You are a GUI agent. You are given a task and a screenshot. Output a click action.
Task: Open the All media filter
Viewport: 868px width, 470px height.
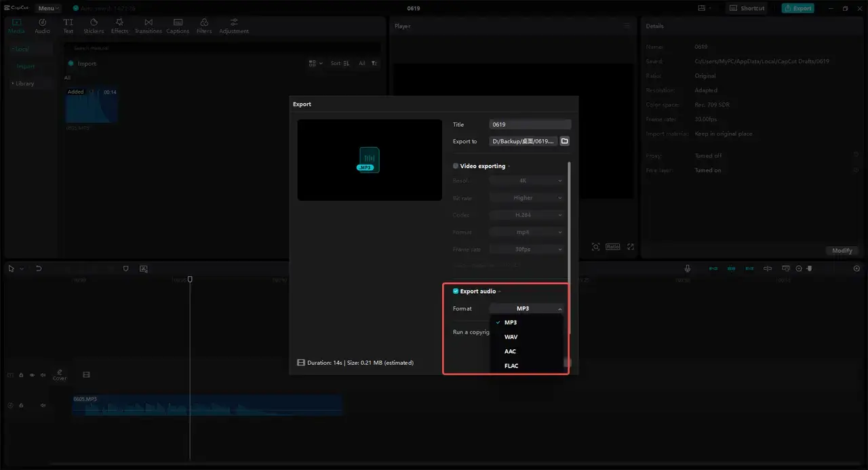[368, 63]
